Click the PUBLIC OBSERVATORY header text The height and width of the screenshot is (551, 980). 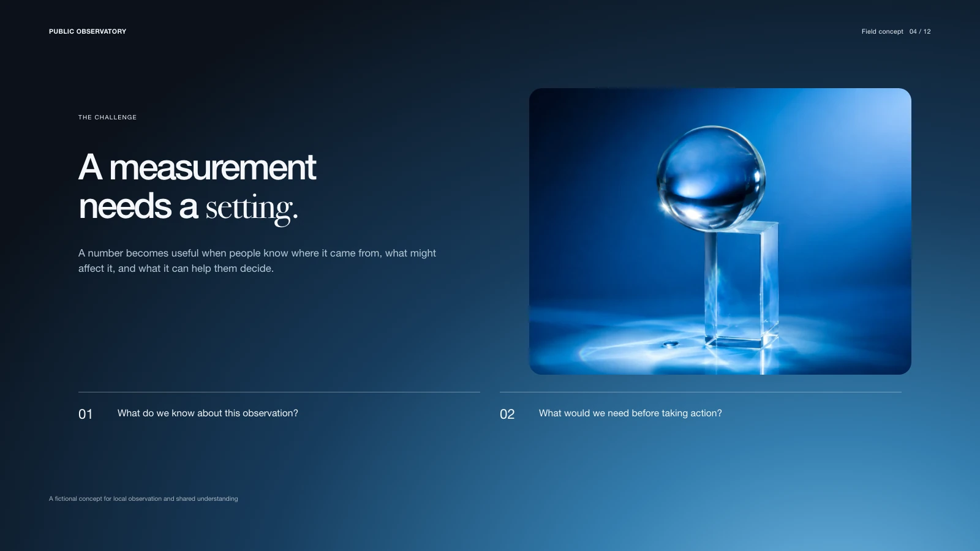[88, 31]
